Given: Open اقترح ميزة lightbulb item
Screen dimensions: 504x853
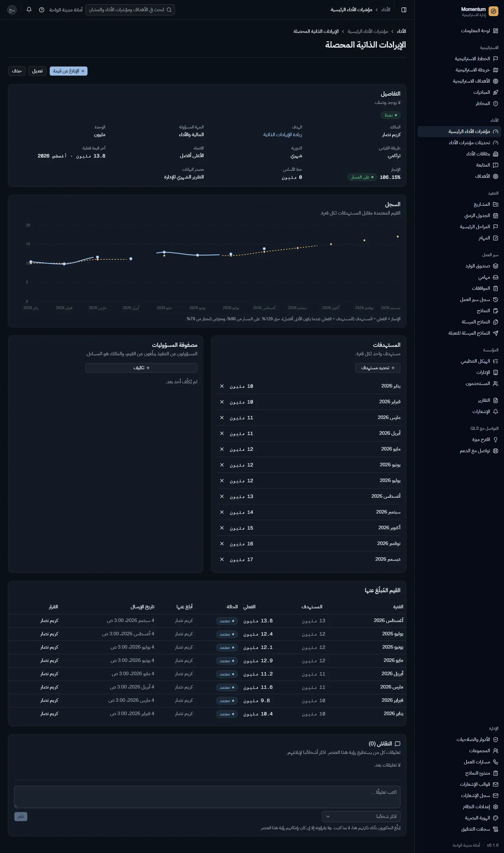Looking at the screenshot, I should point(459,440).
